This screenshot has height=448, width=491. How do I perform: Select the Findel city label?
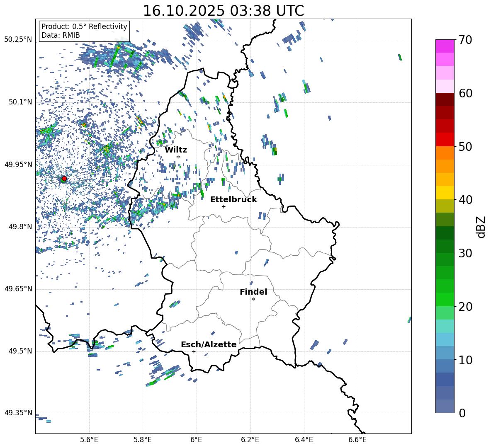(x=253, y=292)
